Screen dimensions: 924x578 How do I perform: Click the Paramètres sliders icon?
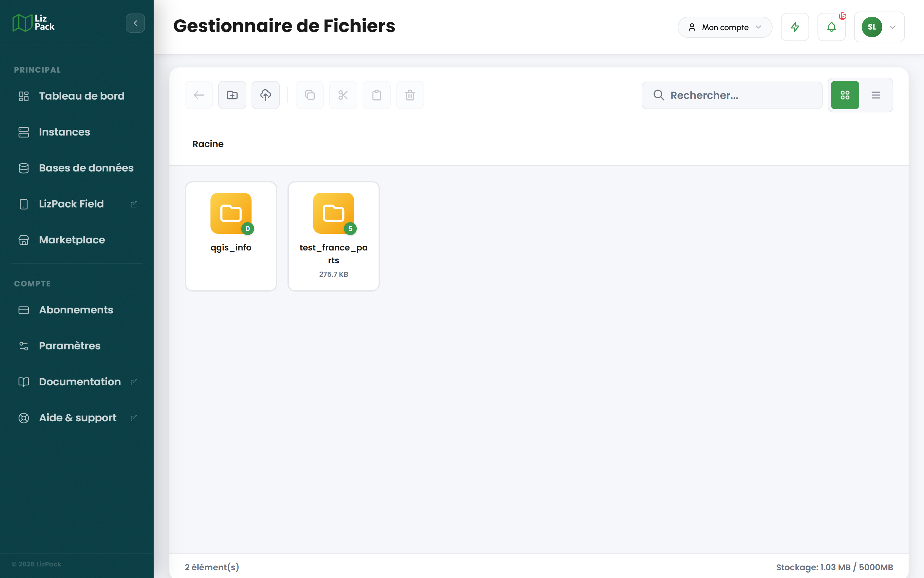(x=24, y=346)
